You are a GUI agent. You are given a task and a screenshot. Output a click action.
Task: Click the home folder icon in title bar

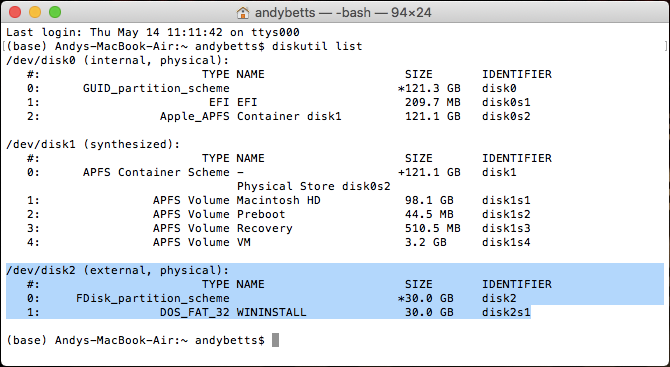click(243, 12)
